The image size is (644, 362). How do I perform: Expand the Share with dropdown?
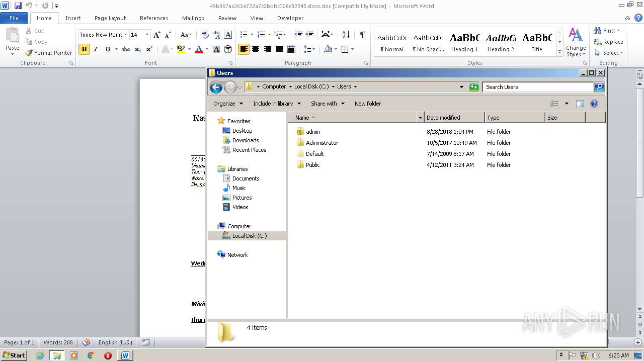click(328, 104)
